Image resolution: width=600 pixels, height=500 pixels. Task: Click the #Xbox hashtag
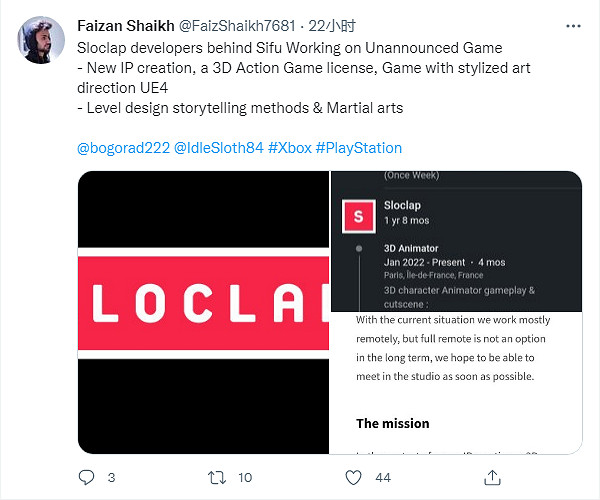click(290, 148)
